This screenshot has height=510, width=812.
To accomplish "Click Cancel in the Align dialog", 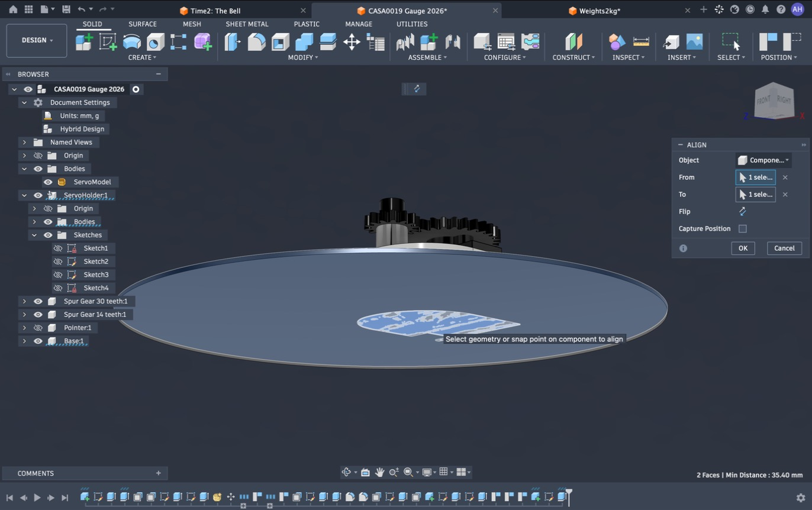I will (784, 248).
